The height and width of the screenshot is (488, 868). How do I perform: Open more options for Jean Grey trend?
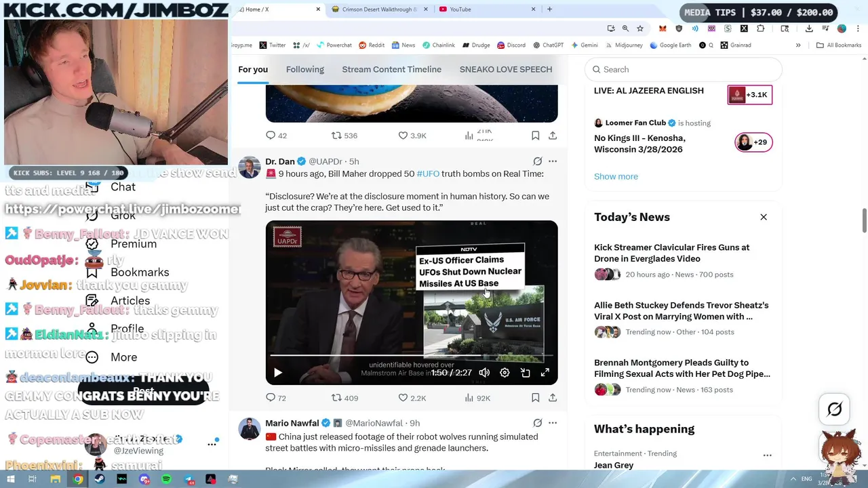[x=767, y=455]
